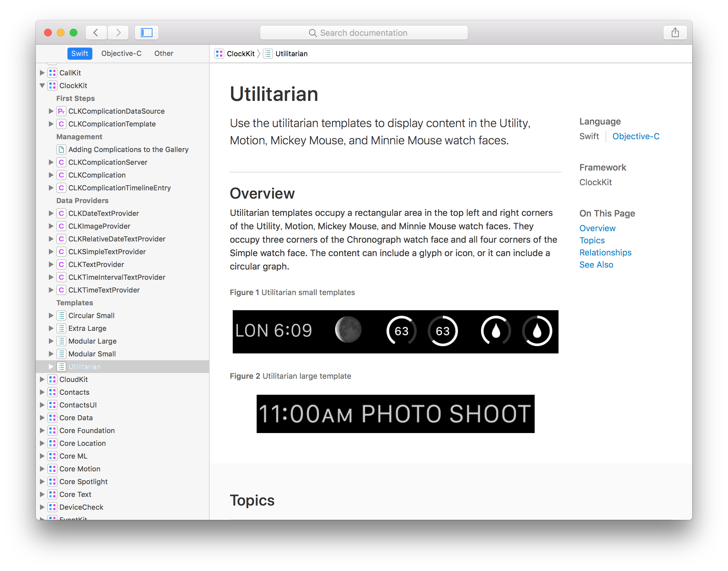
Task: Expand CLKComplicationDataSource protocol
Action: 51,111
